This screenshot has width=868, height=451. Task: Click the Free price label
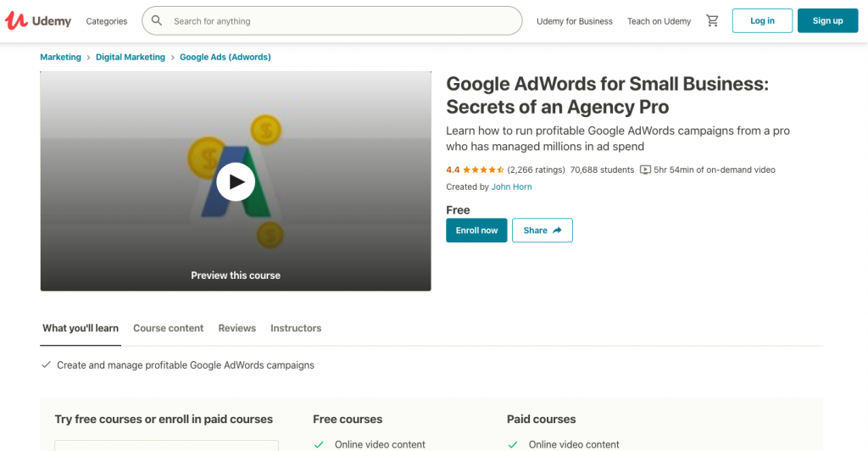pyautogui.click(x=458, y=210)
